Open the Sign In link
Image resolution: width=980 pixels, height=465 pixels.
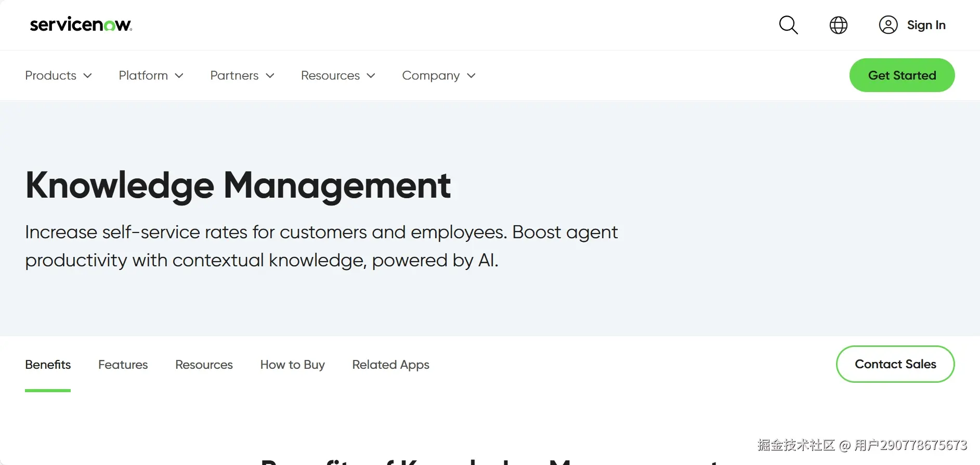(926, 25)
